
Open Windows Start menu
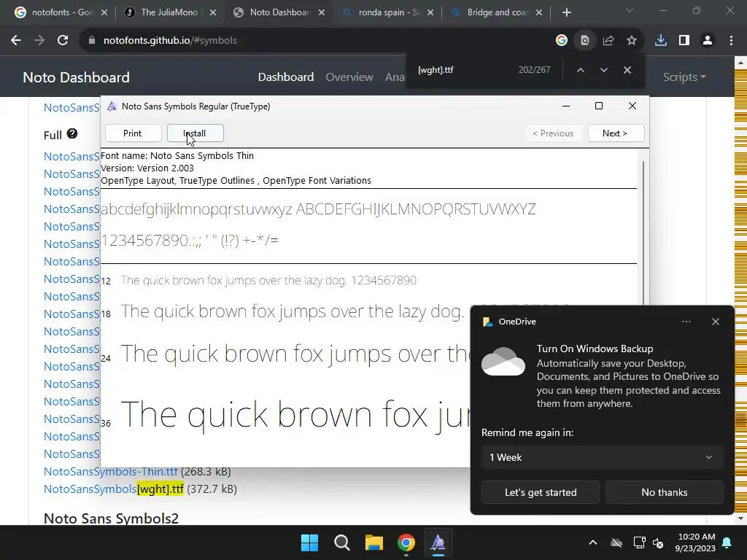pos(309,542)
